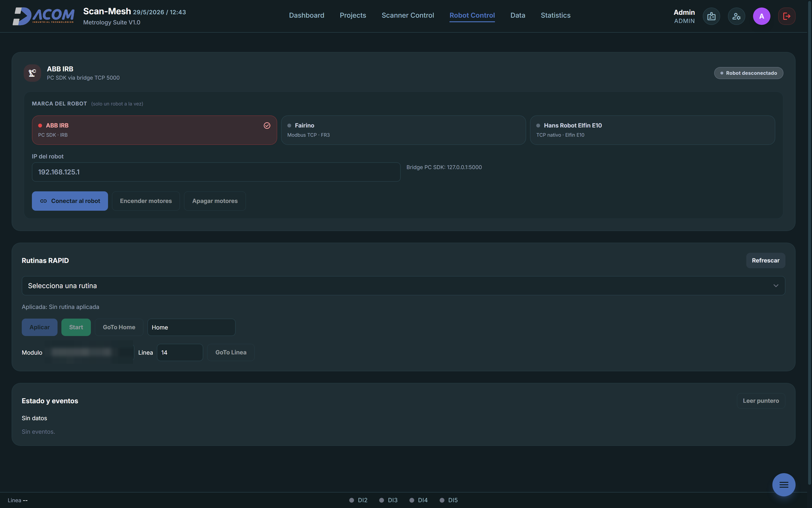The width and height of the screenshot is (812, 508).
Task: Click the Linea number field showing 14
Action: [180, 353]
